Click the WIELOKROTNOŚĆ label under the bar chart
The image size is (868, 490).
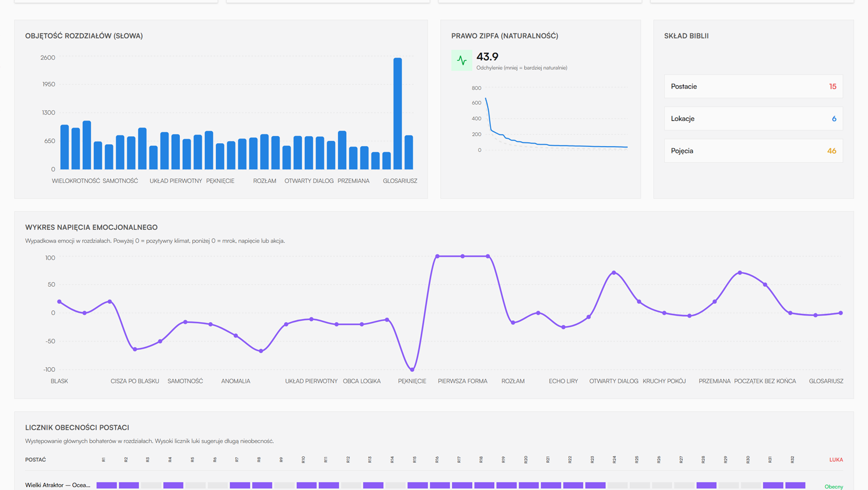[x=76, y=181]
